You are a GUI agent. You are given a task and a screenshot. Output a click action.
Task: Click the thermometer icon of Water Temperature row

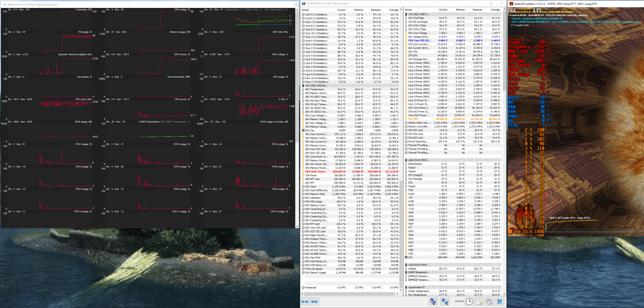[x=406, y=291]
